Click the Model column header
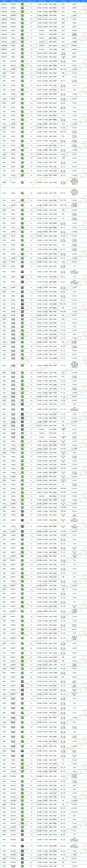 (x=13, y=1)
